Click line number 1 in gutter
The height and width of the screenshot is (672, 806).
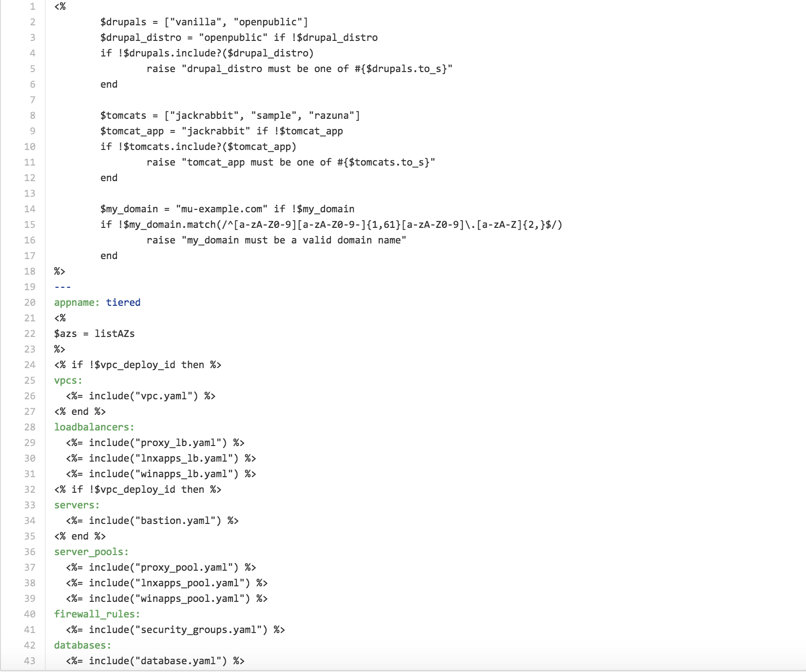click(x=32, y=6)
